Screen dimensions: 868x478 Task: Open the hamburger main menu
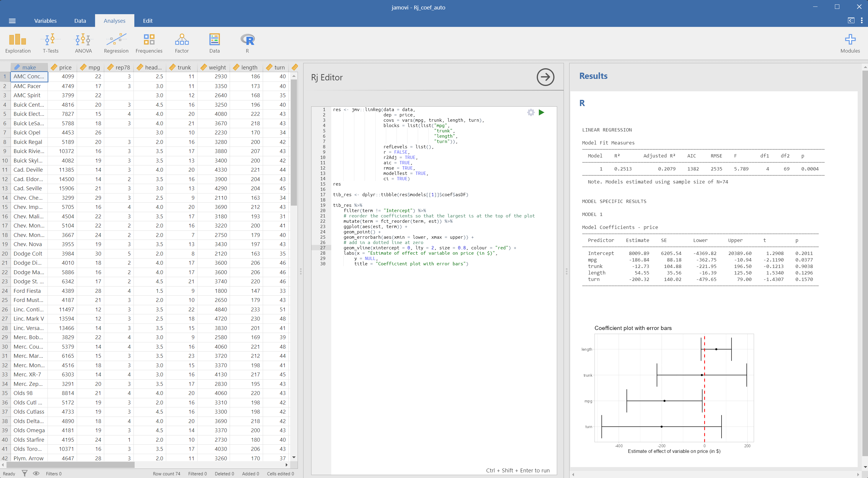pos(12,21)
